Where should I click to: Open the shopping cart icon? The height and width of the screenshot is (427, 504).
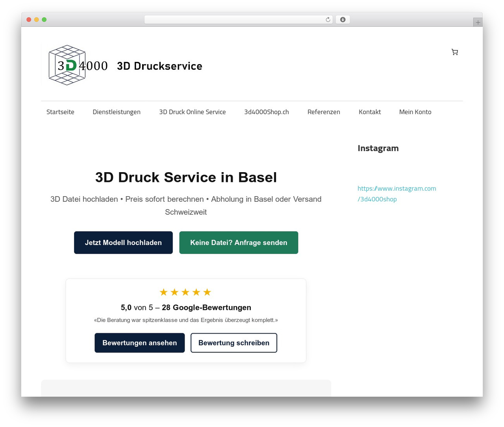[455, 52]
